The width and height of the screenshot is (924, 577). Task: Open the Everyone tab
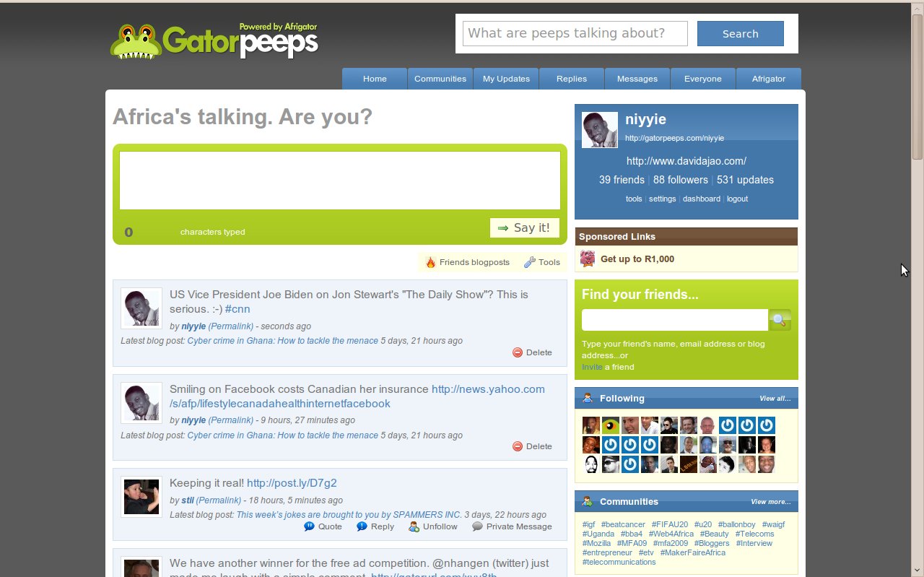point(702,79)
